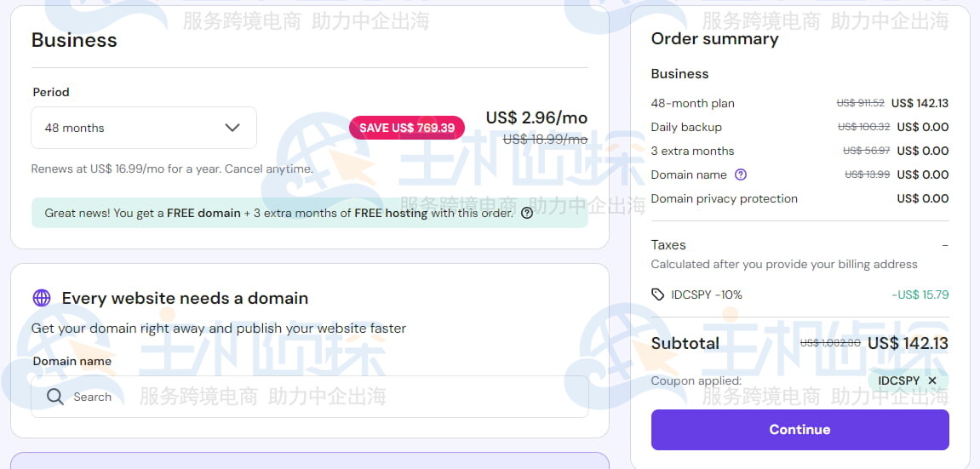The width and height of the screenshot is (980, 469).
Task: Click the Taxes row in Order summary
Action: [x=668, y=245]
